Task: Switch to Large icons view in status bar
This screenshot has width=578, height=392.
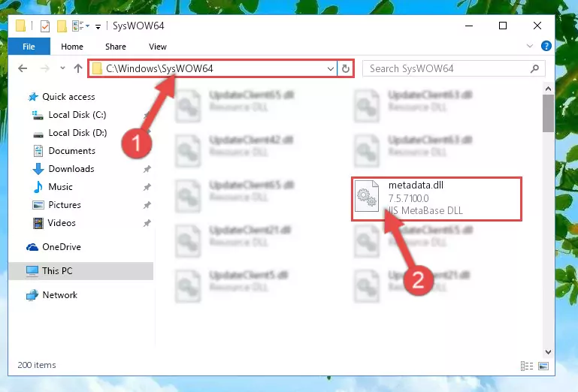Action: click(x=543, y=366)
